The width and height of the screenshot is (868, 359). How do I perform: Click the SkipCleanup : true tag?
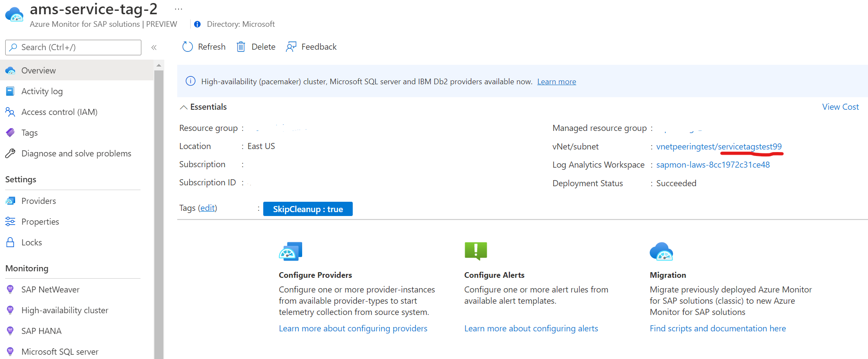(308, 209)
